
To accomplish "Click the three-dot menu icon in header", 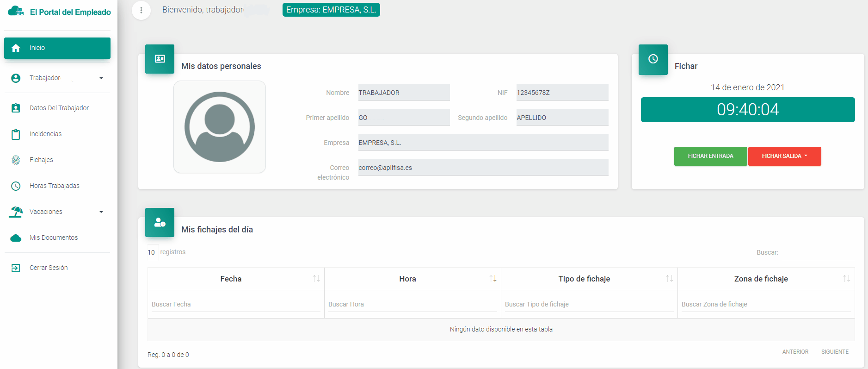I will point(141,10).
